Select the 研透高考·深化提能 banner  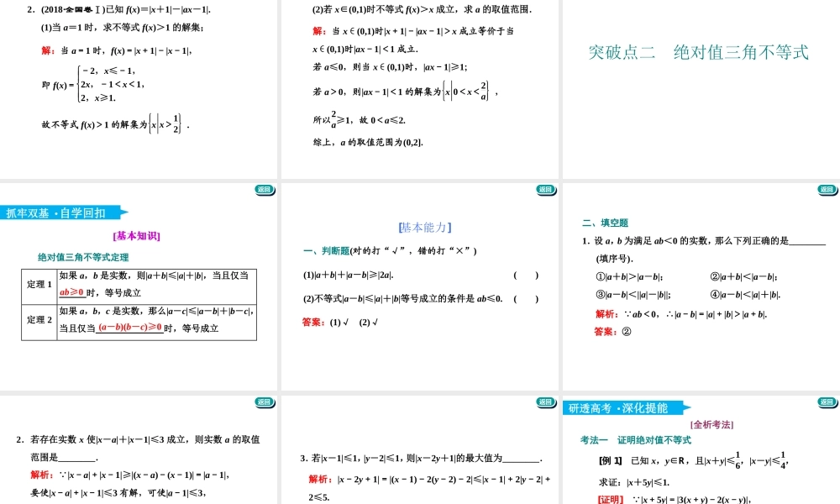[623, 408]
